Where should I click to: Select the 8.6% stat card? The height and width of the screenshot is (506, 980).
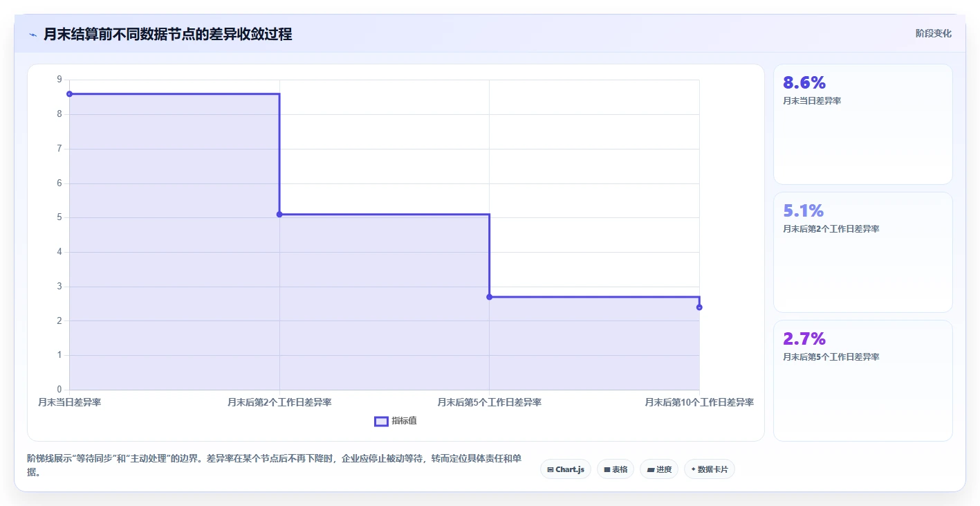pyautogui.click(x=862, y=125)
